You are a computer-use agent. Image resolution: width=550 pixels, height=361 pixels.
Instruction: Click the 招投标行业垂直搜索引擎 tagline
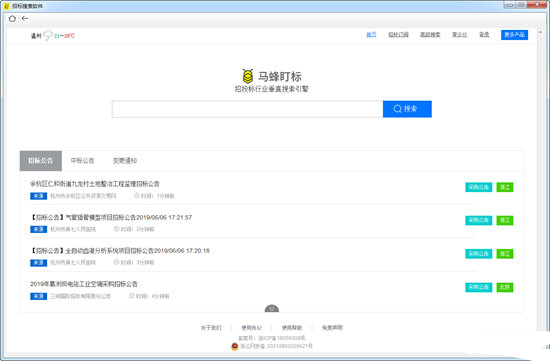[x=271, y=89]
